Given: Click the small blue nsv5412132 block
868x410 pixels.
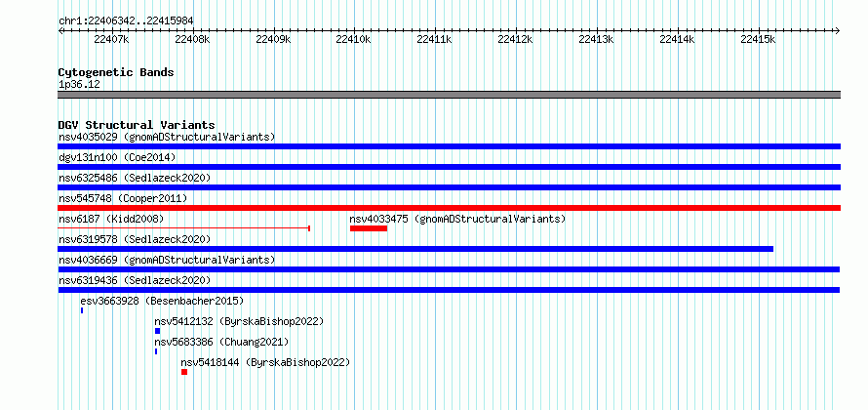Looking at the screenshot, I should click(x=157, y=331).
